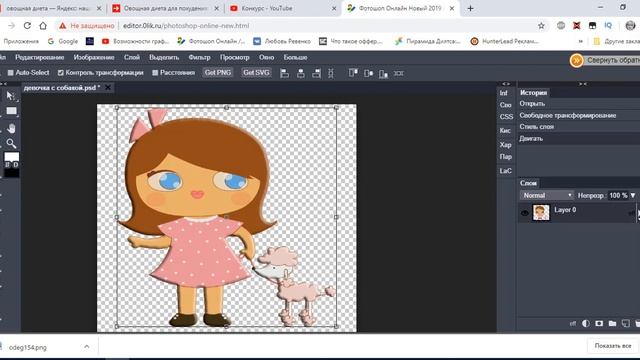Collapse the left toolbox with the arrows
The height and width of the screenshot is (360, 640).
point(3,84)
